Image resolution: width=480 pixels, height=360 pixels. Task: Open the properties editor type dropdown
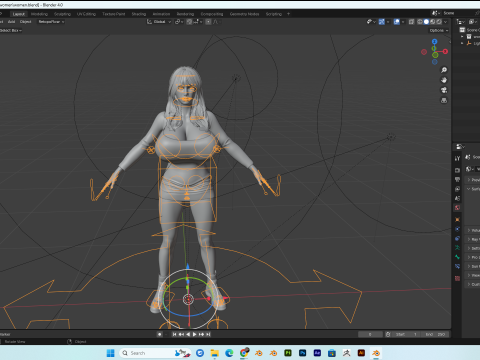point(460,146)
